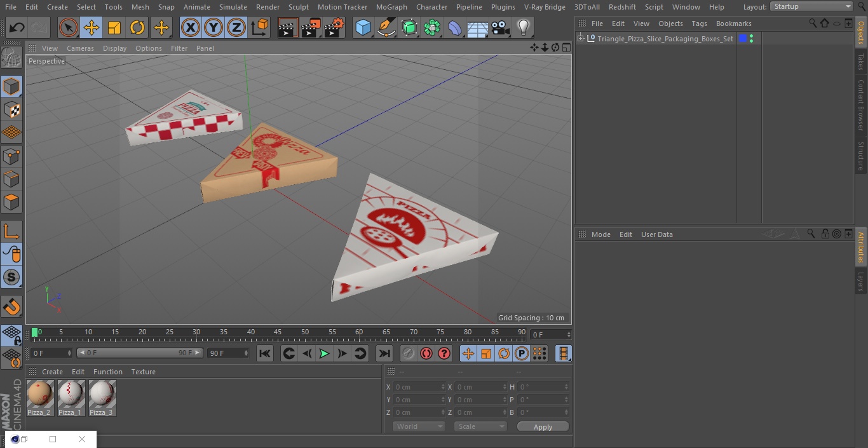Select the Live Selection tool
Image resolution: width=868 pixels, height=448 pixels.
point(69,27)
